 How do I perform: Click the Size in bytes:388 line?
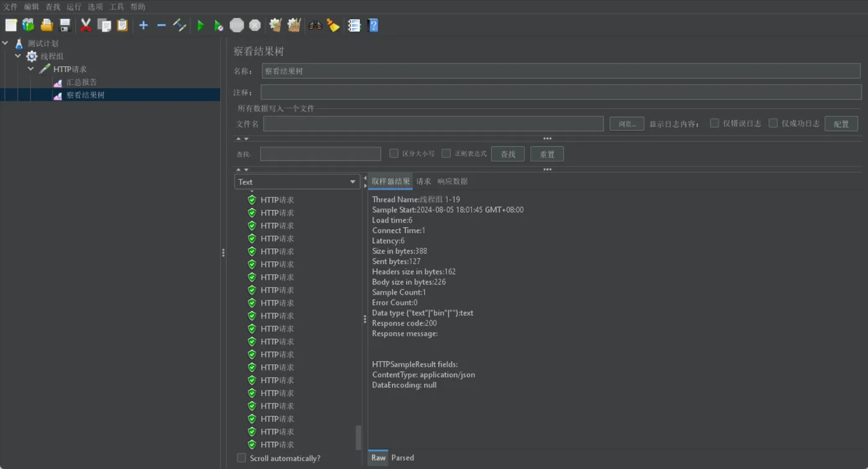click(x=399, y=251)
